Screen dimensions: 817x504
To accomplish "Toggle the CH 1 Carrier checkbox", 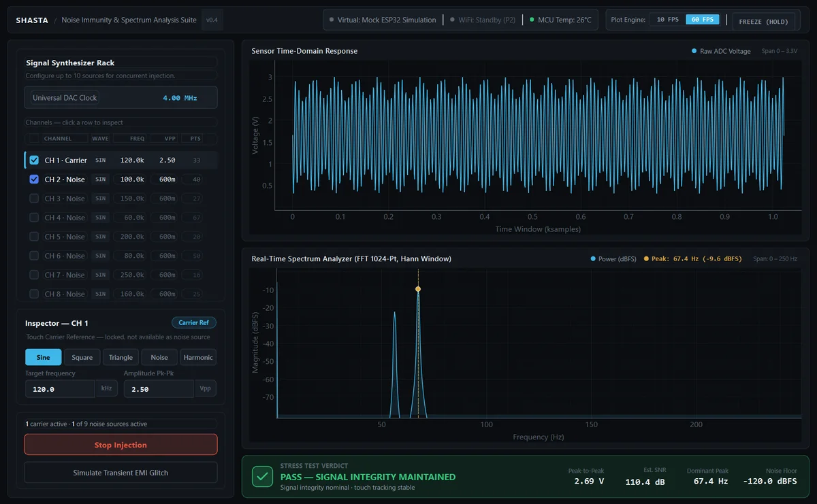I will [x=34, y=161].
